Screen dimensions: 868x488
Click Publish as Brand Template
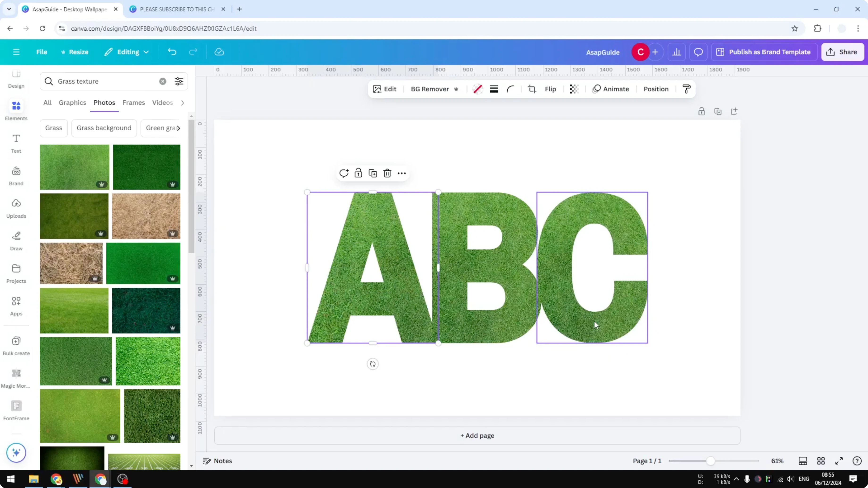point(764,52)
